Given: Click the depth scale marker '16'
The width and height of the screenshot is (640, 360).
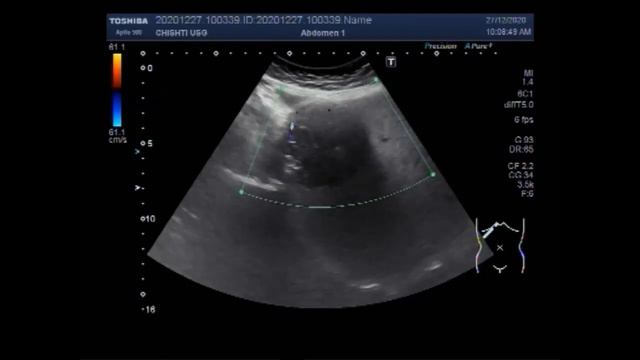Looking at the screenshot, I should (150, 310).
